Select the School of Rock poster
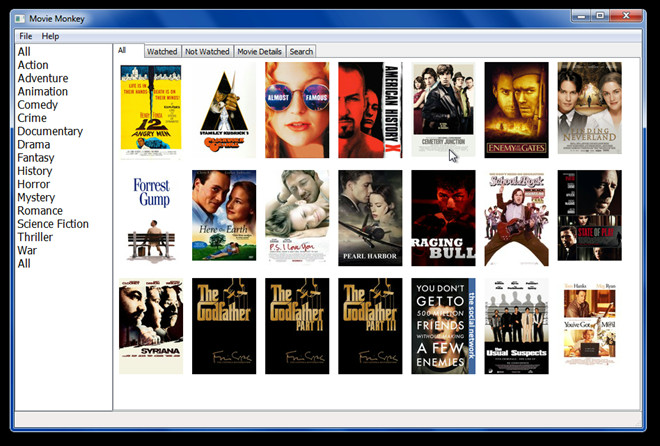Viewport: 660px width, 446px height. tap(516, 218)
